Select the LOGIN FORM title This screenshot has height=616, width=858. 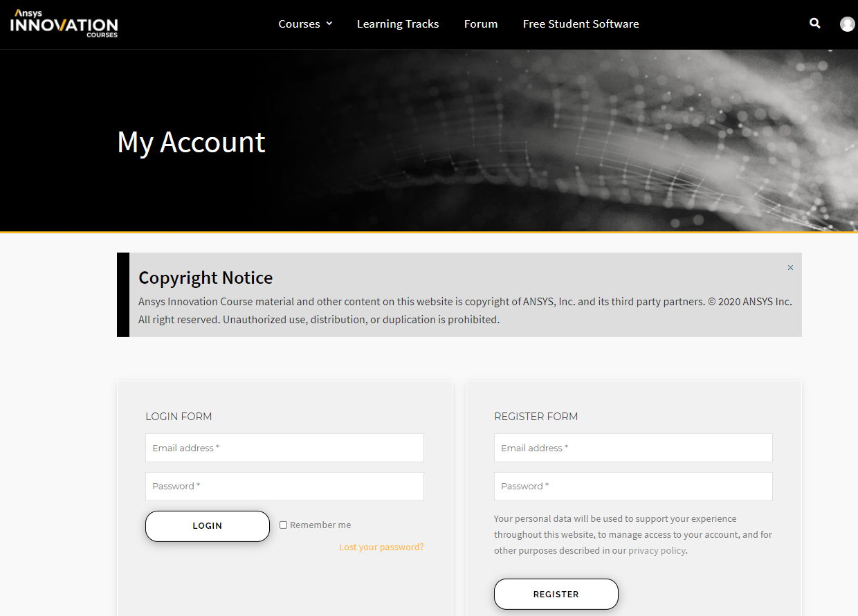179,417
